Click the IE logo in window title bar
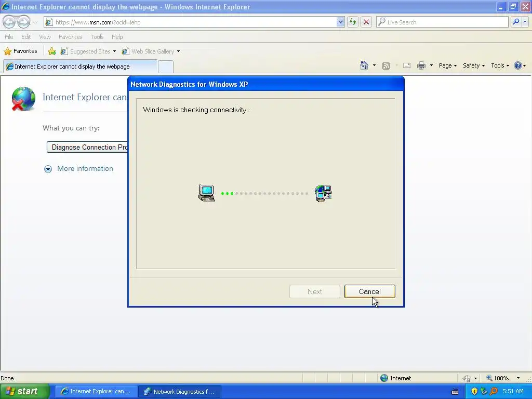Screen dimensions: 532x399 coord(6,6)
